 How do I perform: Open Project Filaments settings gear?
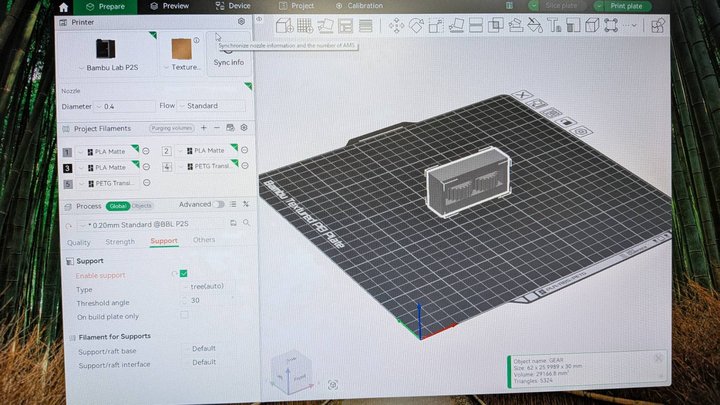[x=244, y=128]
